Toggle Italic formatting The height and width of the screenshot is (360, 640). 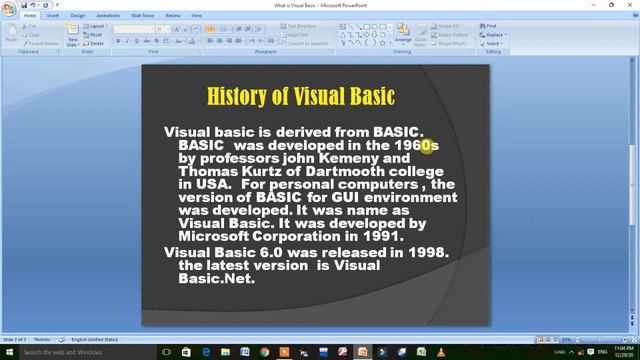[127, 41]
